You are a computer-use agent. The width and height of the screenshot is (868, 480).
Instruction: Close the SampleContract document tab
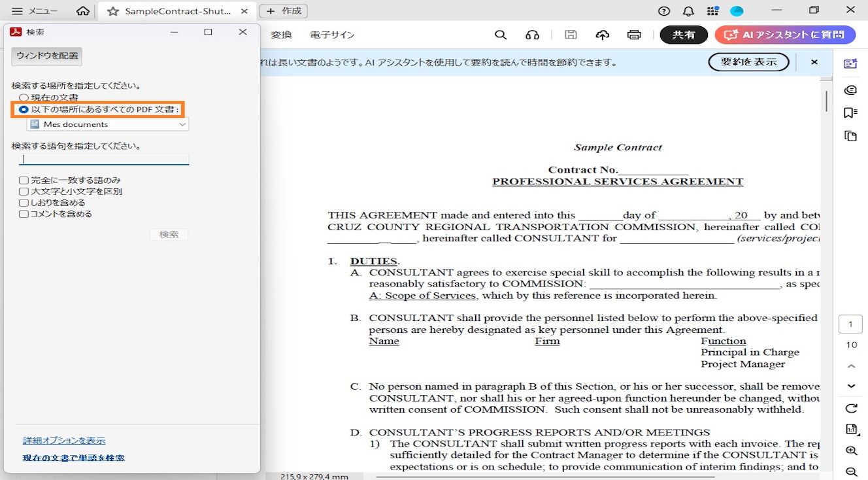coord(244,11)
